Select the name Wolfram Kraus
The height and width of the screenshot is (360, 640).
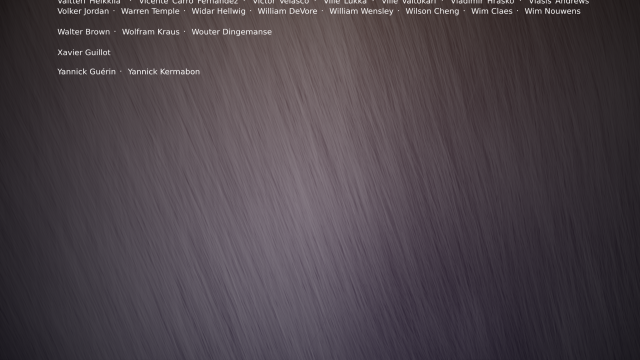pos(151,32)
